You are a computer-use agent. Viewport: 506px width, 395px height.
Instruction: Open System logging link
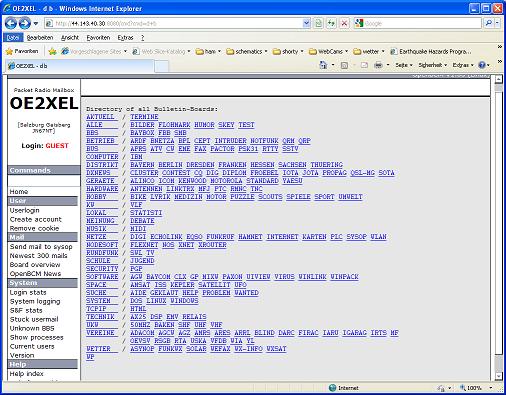[35, 301]
